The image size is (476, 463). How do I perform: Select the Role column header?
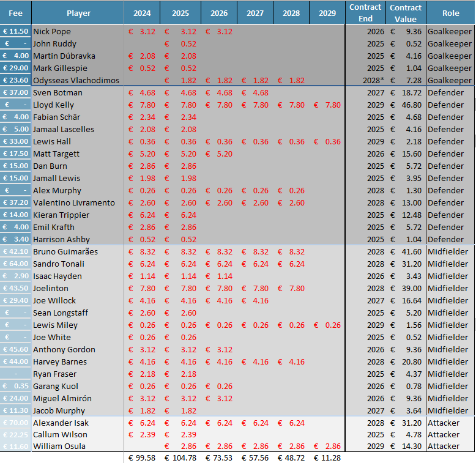click(x=450, y=13)
